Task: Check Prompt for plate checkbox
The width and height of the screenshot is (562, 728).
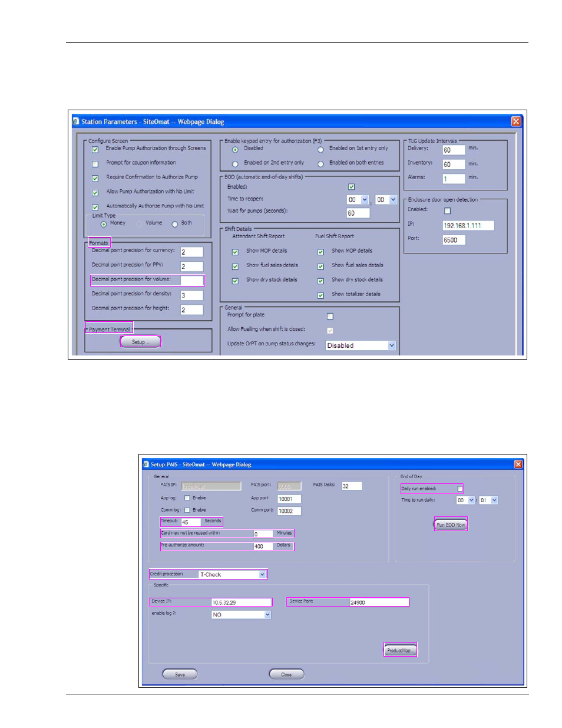Action: point(330,317)
